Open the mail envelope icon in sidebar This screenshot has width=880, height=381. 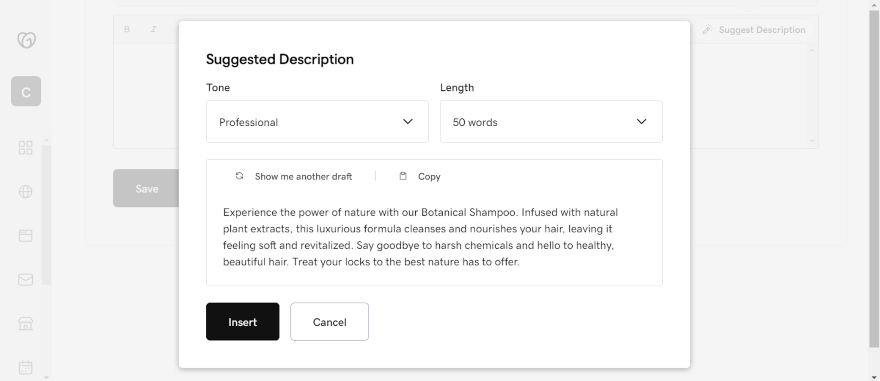pos(25,279)
